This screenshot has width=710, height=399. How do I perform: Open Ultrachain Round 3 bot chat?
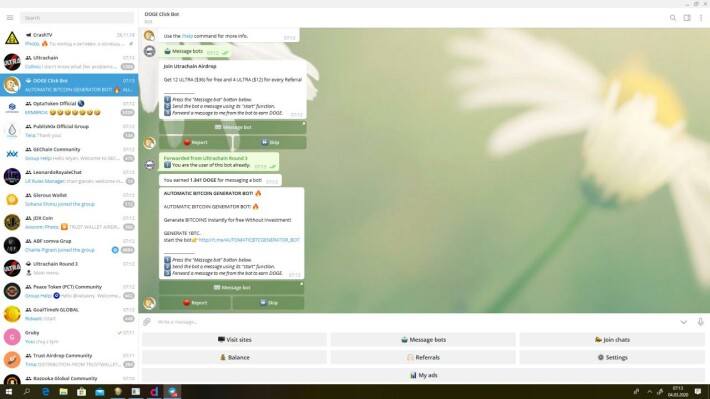(x=69, y=268)
